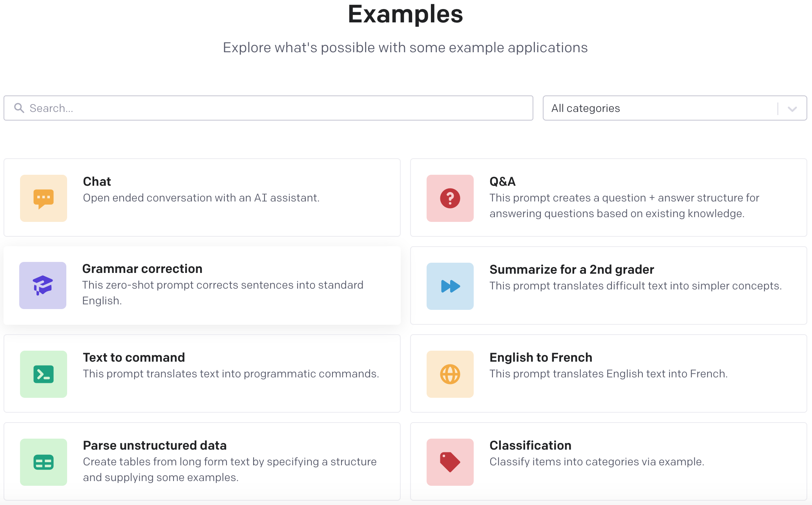812x505 pixels.
Task: Open the Q&A example title
Action: pos(502,181)
